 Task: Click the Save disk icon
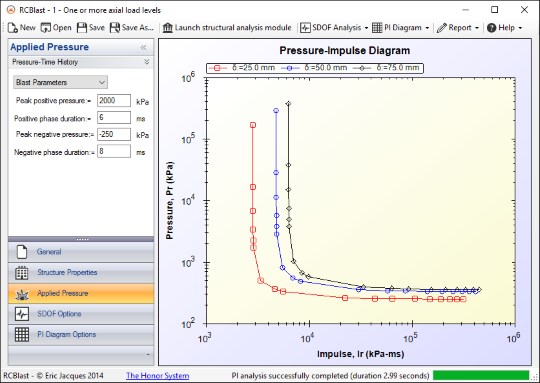[x=82, y=28]
